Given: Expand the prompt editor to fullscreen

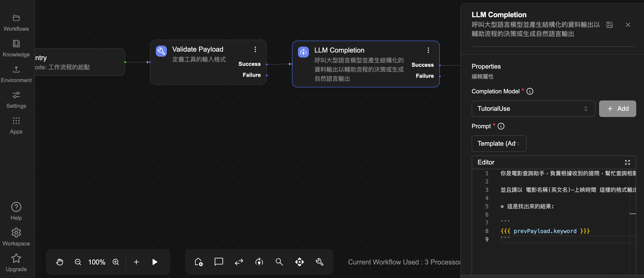Looking at the screenshot, I should pyautogui.click(x=627, y=162).
